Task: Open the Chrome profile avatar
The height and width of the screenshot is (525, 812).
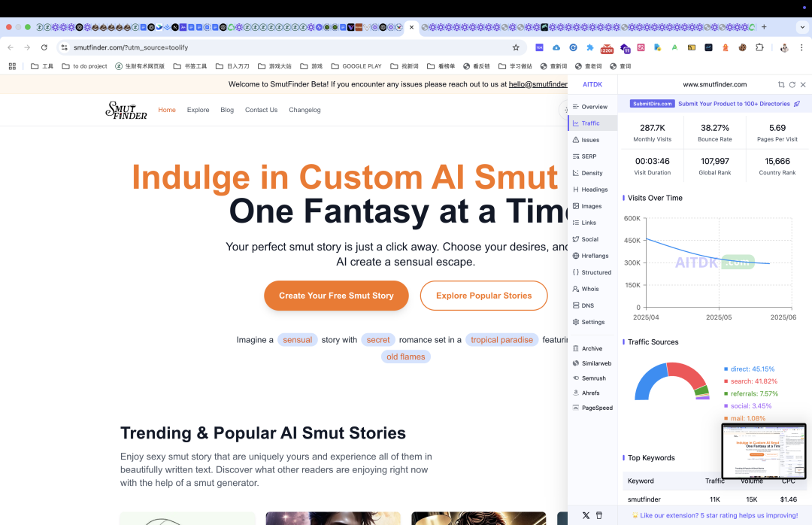Action: click(x=784, y=47)
